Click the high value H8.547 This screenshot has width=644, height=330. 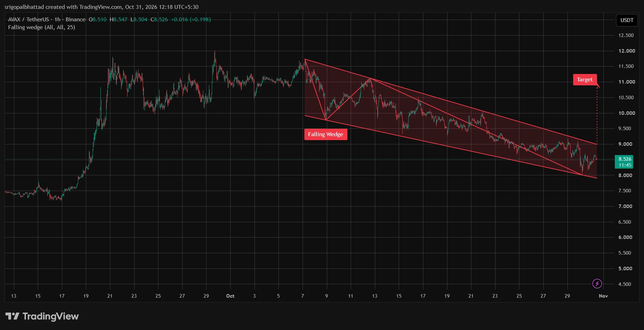(118, 20)
